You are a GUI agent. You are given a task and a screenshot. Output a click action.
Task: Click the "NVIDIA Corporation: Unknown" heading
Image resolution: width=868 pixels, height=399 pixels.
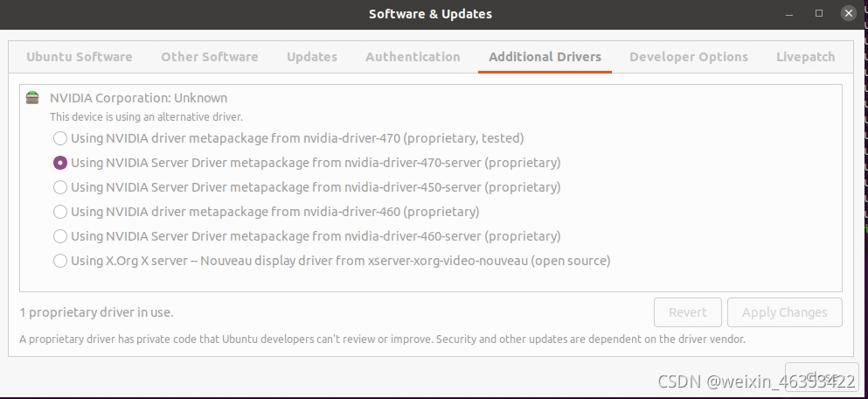tap(138, 98)
